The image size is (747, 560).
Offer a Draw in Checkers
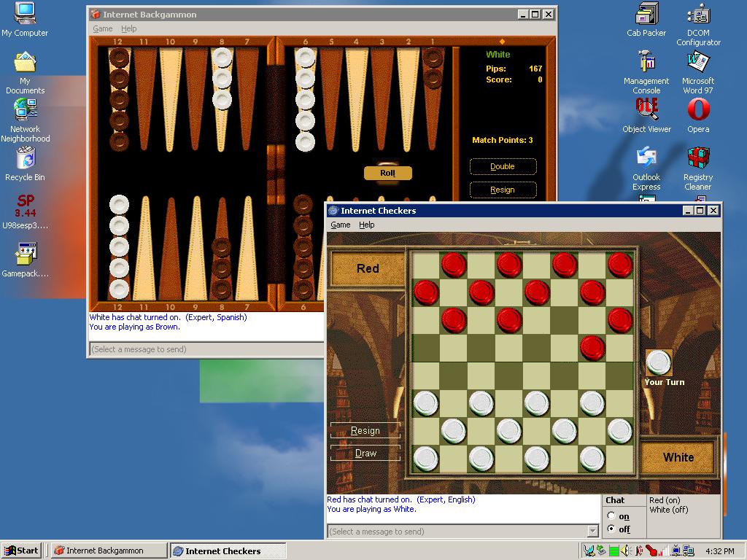(x=365, y=454)
